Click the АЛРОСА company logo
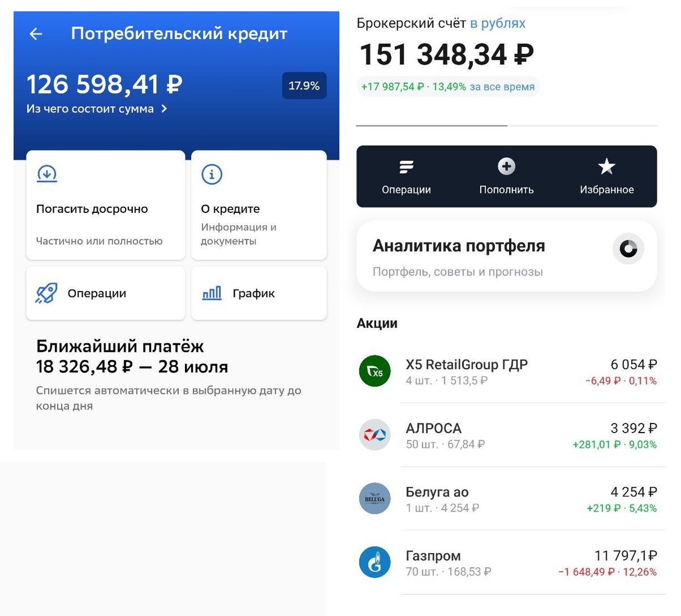This screenshot has height=616, width=681. point(375,434)
